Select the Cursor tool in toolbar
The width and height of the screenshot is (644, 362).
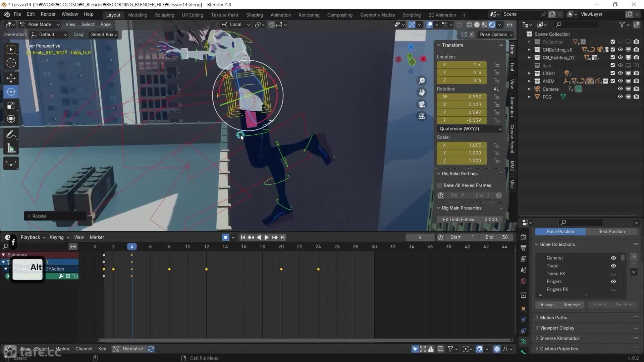(11, 63)
